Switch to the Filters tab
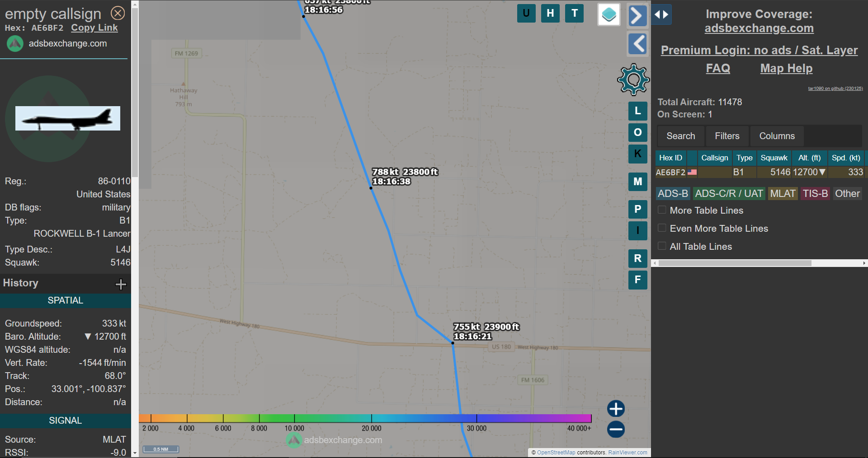 [x=727, y=136]
